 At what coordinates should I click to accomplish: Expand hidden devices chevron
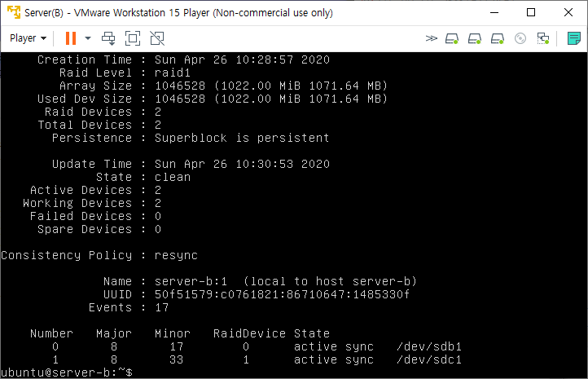click(x=432, y=38)
